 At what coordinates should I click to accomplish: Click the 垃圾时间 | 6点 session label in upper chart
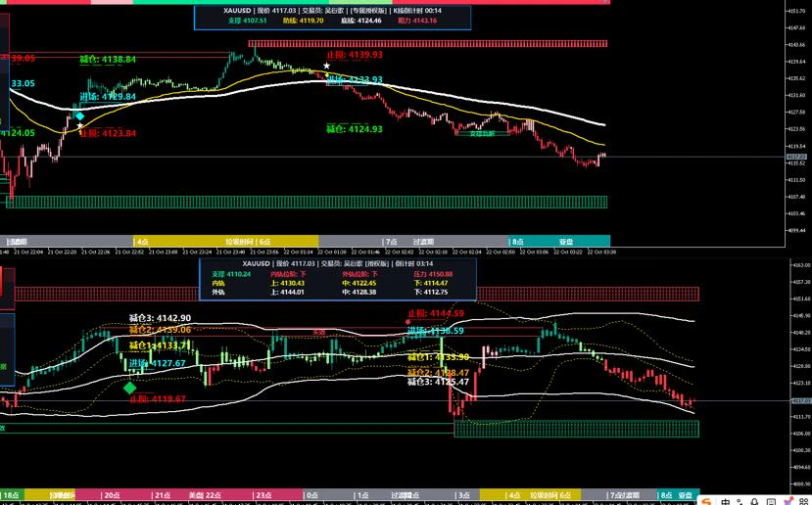pyautogui.click(x=249, y=242)
